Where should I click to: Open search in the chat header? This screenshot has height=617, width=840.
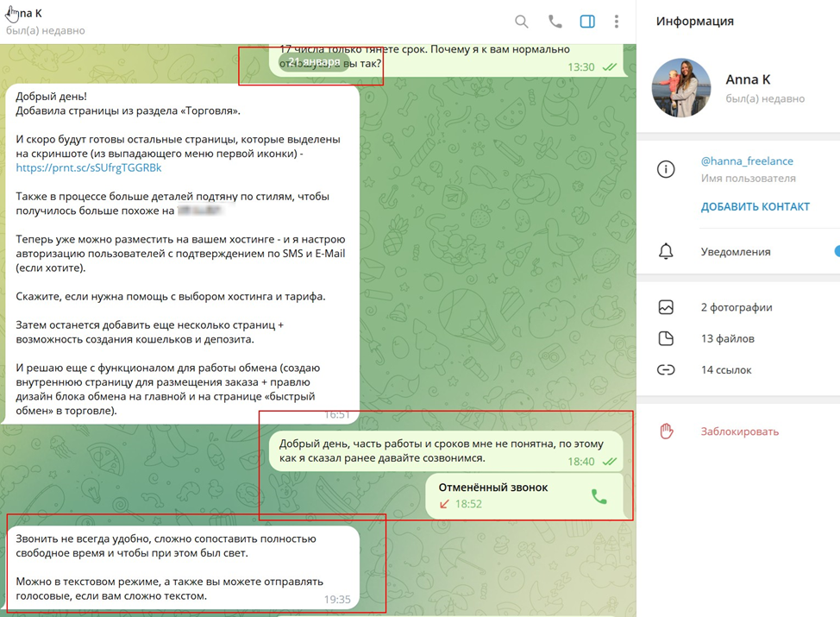point(522,22)
